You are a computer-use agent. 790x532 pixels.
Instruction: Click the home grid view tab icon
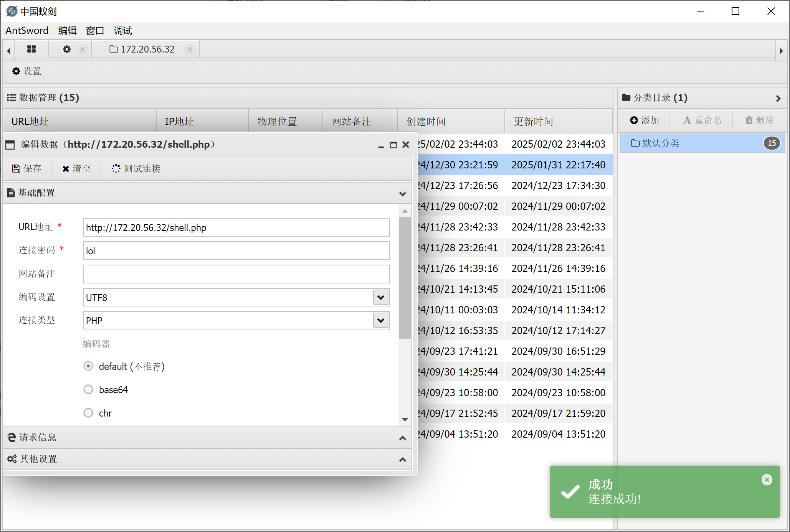31,49
